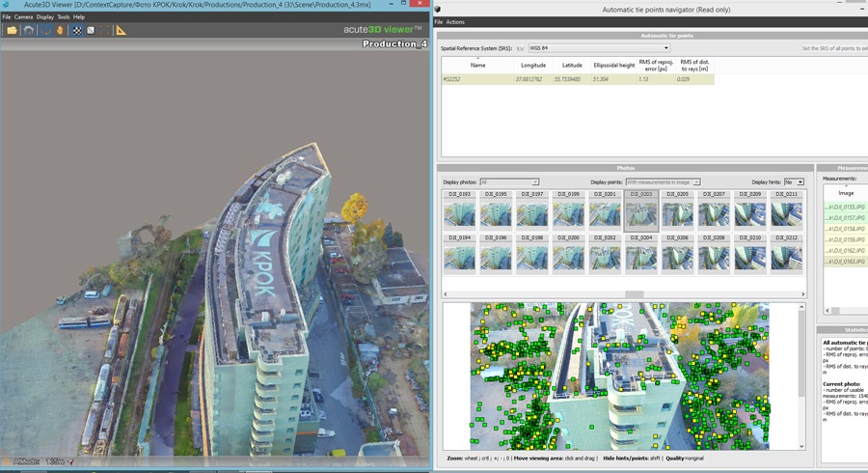Select photo thumbnail DJI_0212
Viewport: 868px width, 473px height.
tap(787, 254)
